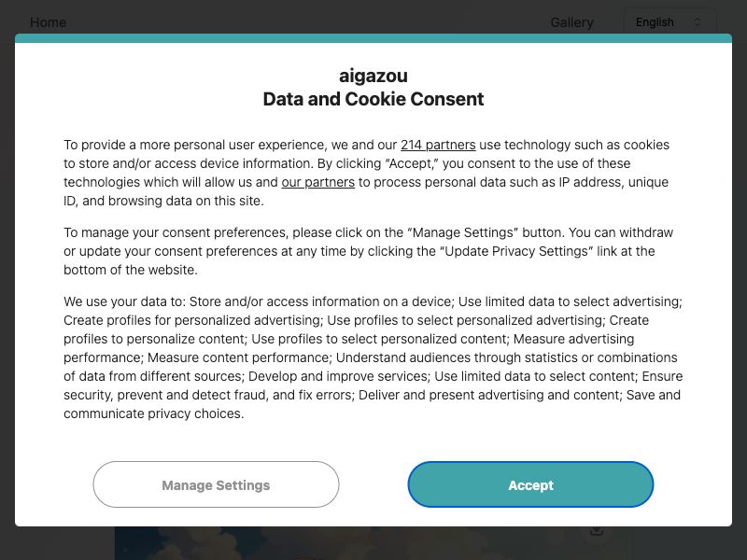Click the "We use your data to" paragraph
Screen dimensions: 747x560
tap(373, 357)
